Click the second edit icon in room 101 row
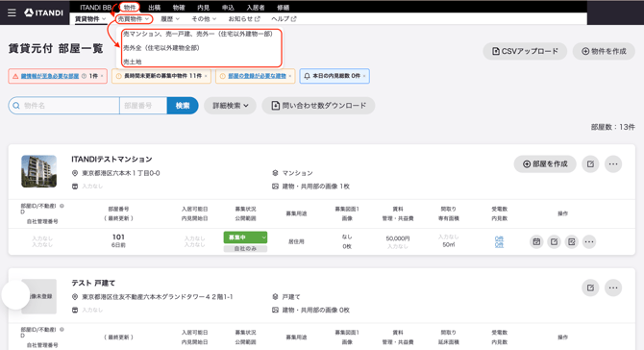Image resolution: width=644 pixels, height=350 pixels. coord(572,241)
